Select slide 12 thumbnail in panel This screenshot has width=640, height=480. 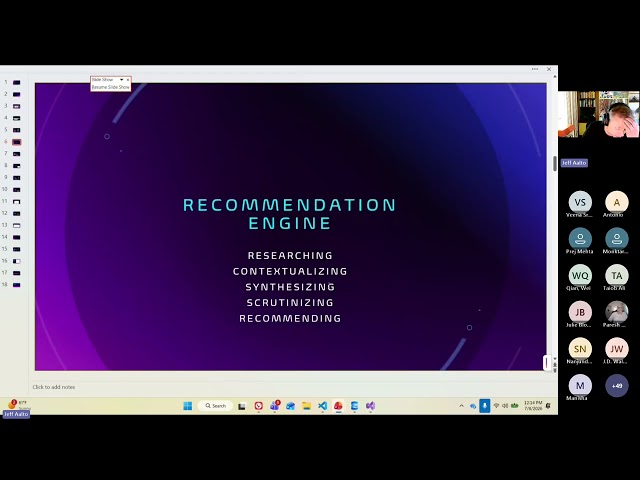click(x=16, y=213)
